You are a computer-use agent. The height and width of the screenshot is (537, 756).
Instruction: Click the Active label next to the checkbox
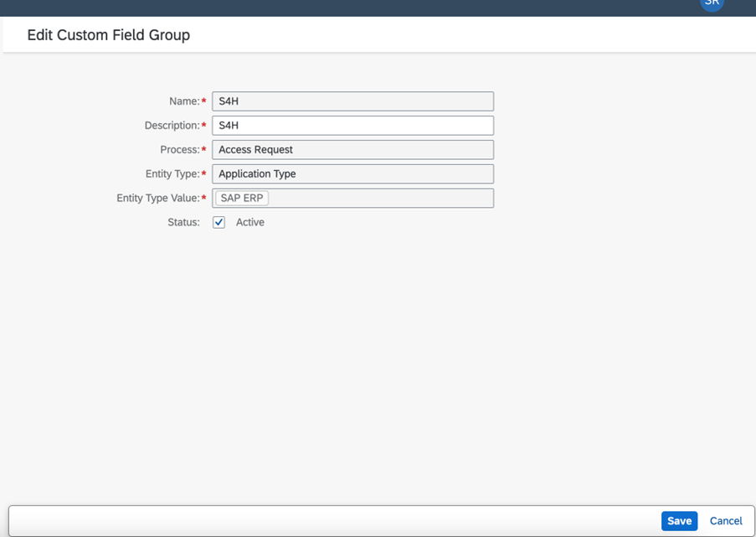[x=252, y=222]
